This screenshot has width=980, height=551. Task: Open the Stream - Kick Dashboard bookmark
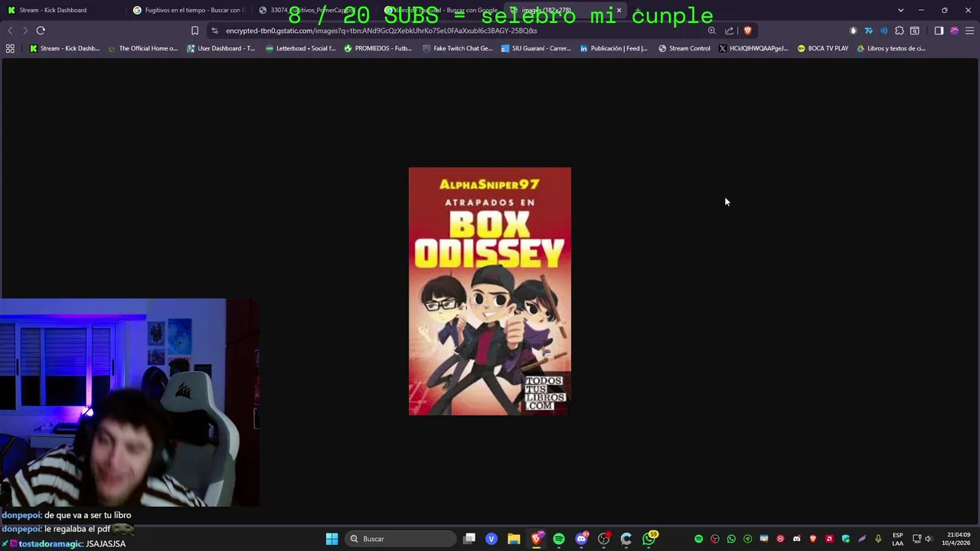click(x=64, y=48)
